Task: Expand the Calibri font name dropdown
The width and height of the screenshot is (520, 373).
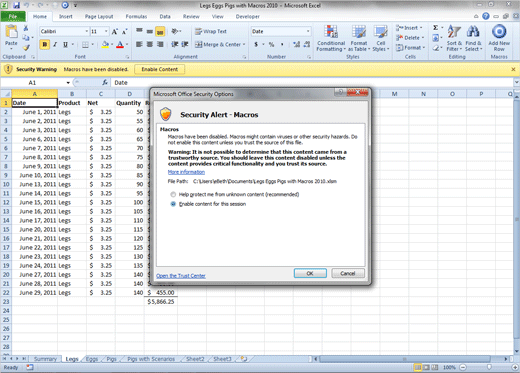Action: 87,31
